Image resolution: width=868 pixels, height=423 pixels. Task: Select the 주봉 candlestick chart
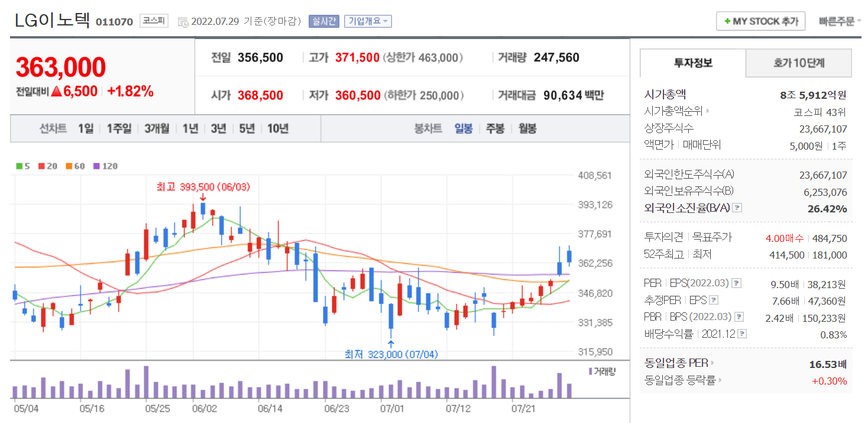pos(495,128)
